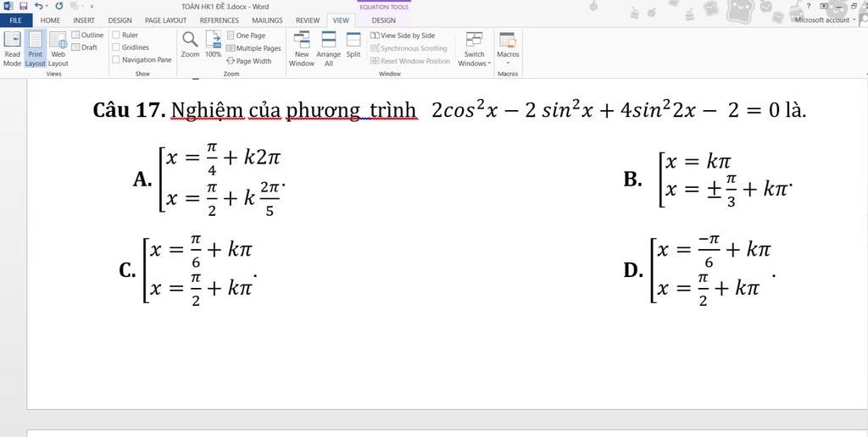Image resolution: width=868 pixels, height=437 pixels.
Task: Switch to the HOME ribbon tab
Action: (50, 20)
